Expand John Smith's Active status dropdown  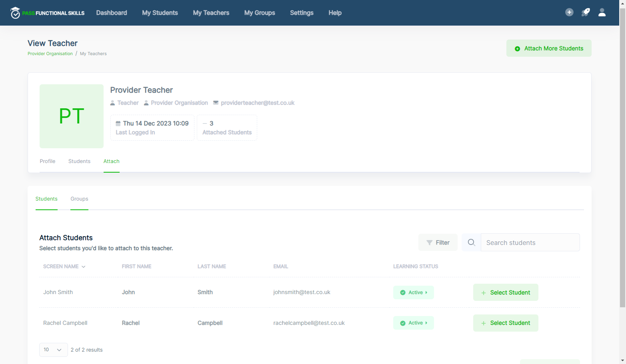[x=414, y=292]
